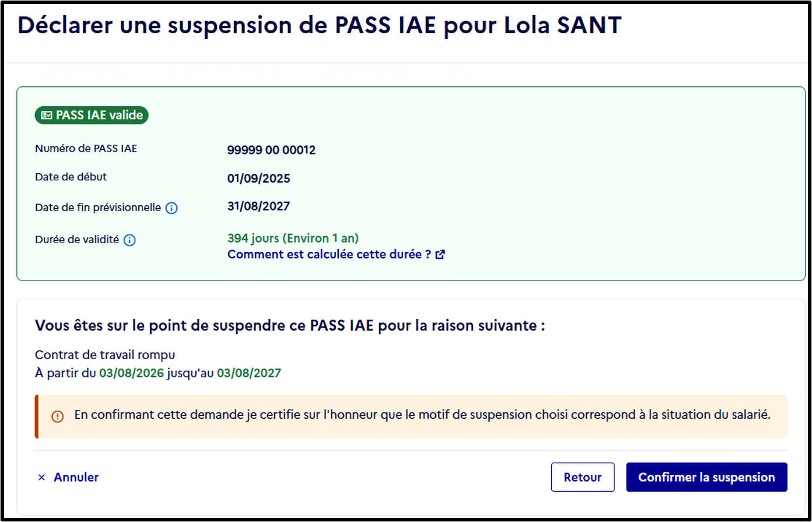Click info icon beside Date de fin prévisionnelle
Screen dimensions: 812x522
coord(171,208)
